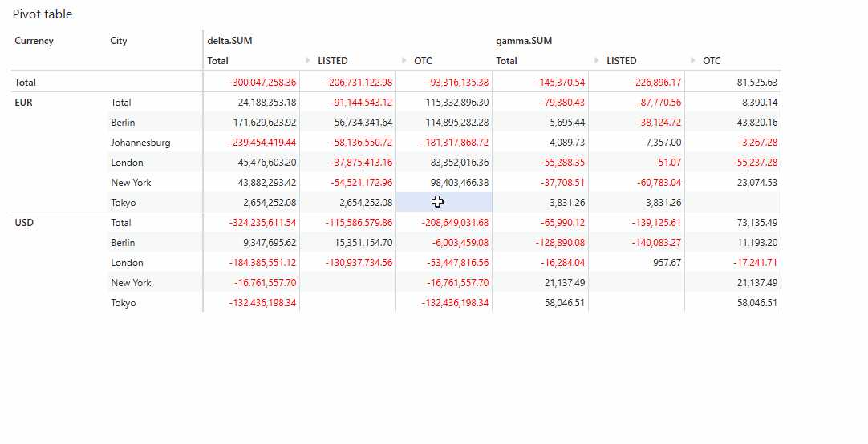Click the cell showing -60,783.04
This screenshot has width=868, height=444.
point(637,183)
